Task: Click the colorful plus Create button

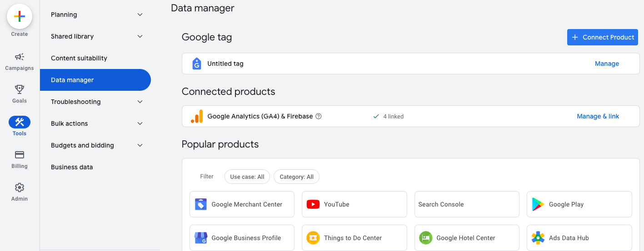Action: coord(20,16)
